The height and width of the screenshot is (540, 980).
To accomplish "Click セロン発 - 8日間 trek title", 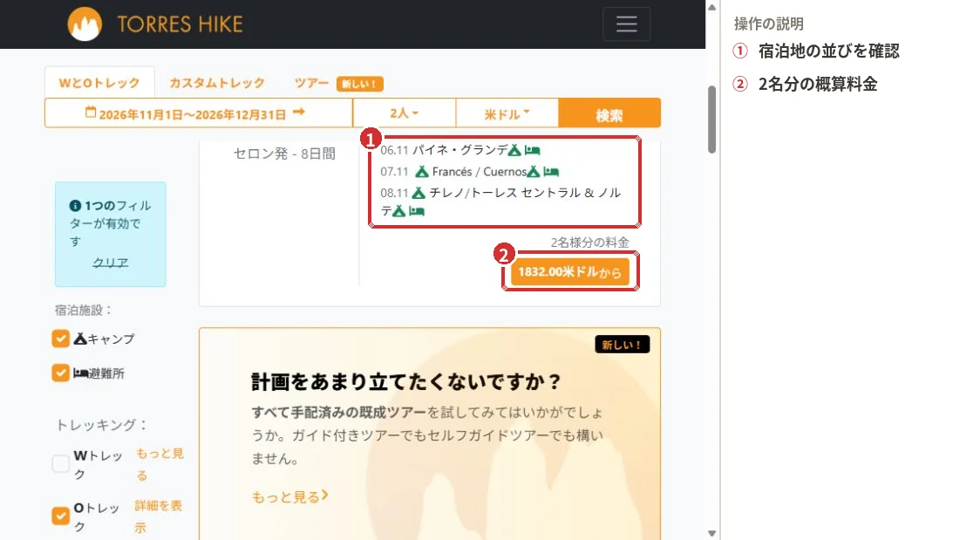I will (284, 154).
